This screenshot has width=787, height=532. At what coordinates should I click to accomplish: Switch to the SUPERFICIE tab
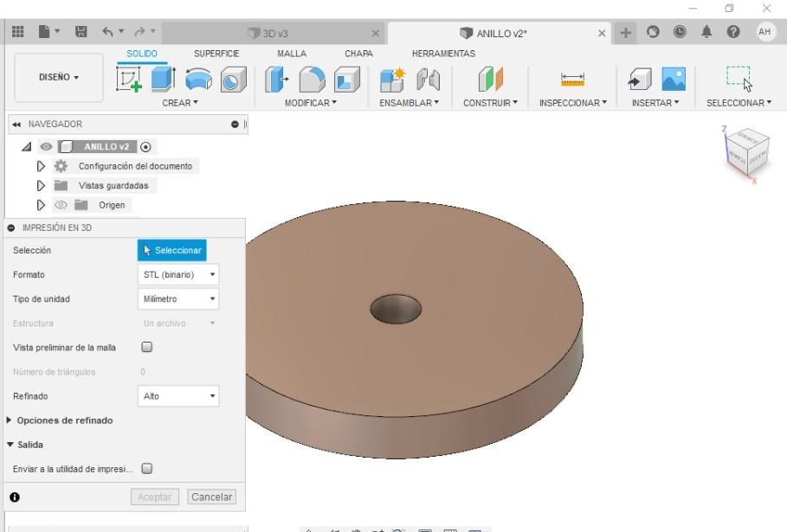[x=216, y=54]
